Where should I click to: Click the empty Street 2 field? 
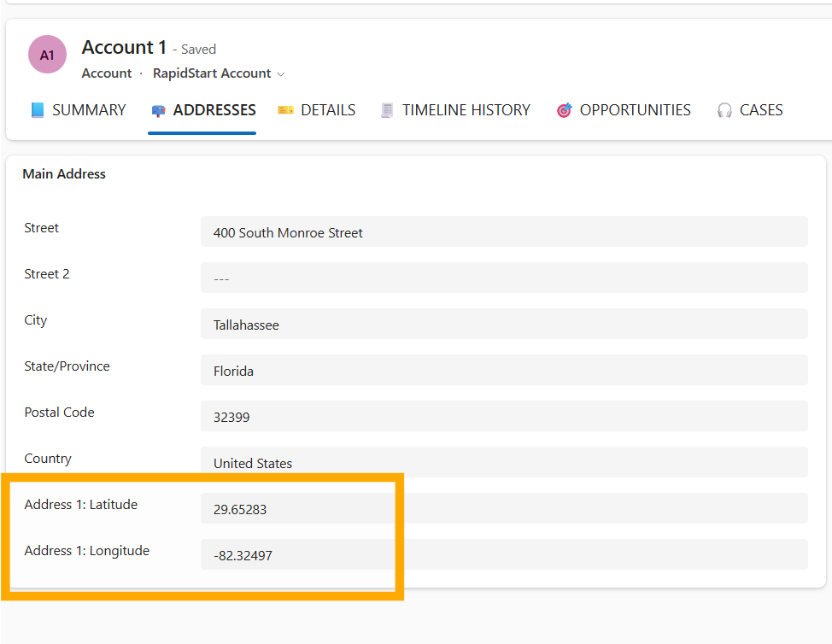tap(504, 278)
